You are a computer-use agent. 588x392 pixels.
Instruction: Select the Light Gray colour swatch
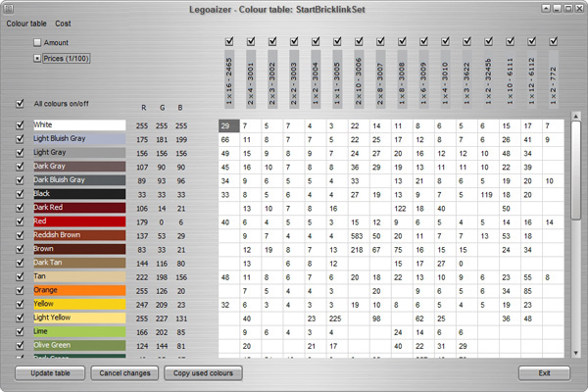(x=79, y=152)
